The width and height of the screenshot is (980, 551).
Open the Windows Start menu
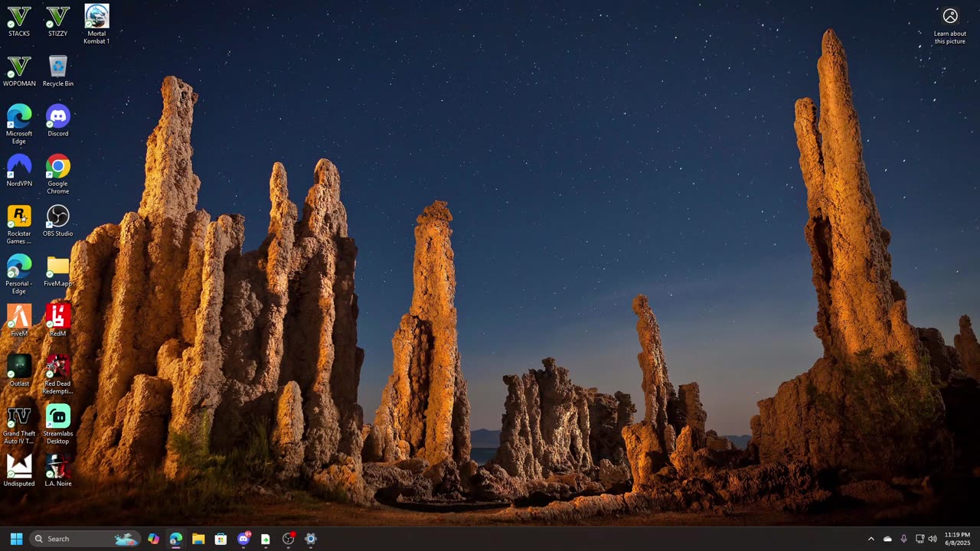click(16, 539)
